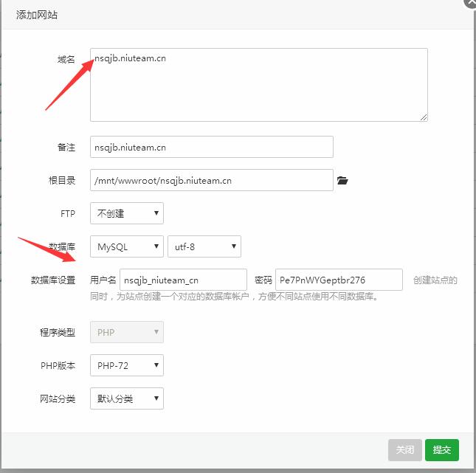This screenshot has height=473, width=476.
Task: Open the MySQL database type dropdown
Action: pos(127,246)
